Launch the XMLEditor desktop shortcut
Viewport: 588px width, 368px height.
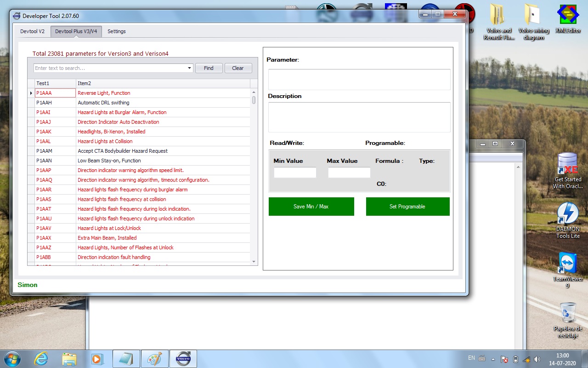pyautogui.click(x=568, y=18)
